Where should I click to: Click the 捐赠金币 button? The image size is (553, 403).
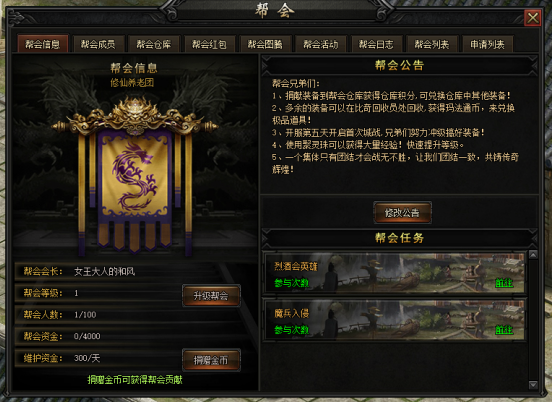click(x=211, y=360)
